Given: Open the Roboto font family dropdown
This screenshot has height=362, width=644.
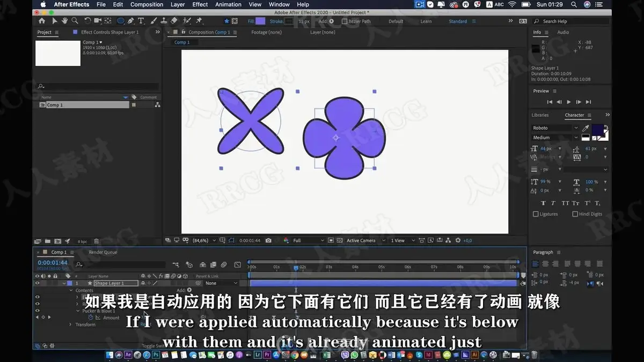Looking at the screenshot, I should click(555, 128).
